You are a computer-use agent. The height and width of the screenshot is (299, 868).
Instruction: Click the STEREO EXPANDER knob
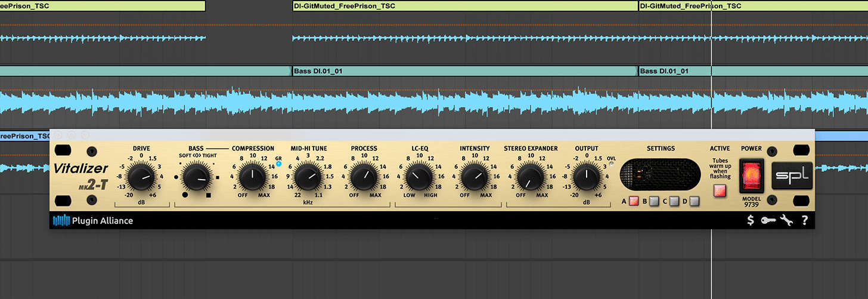(x=531, y=177)
